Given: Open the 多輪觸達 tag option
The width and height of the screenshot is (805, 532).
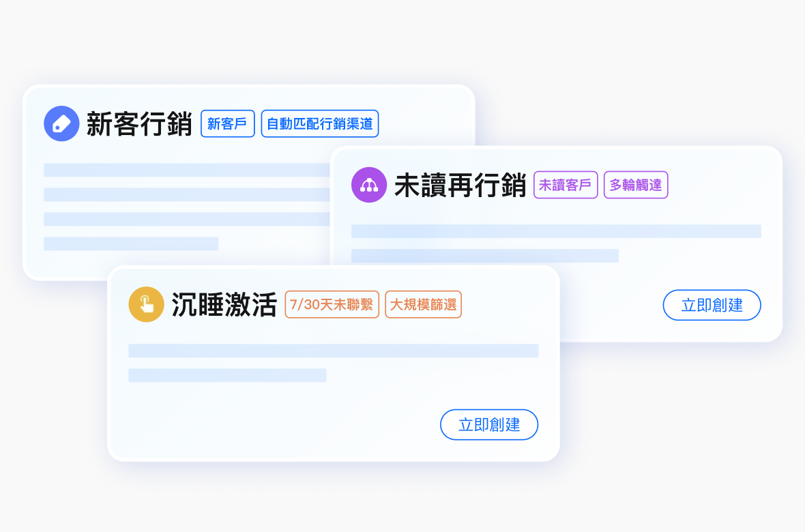Looking at the screenshot, I should coord(635,184).
